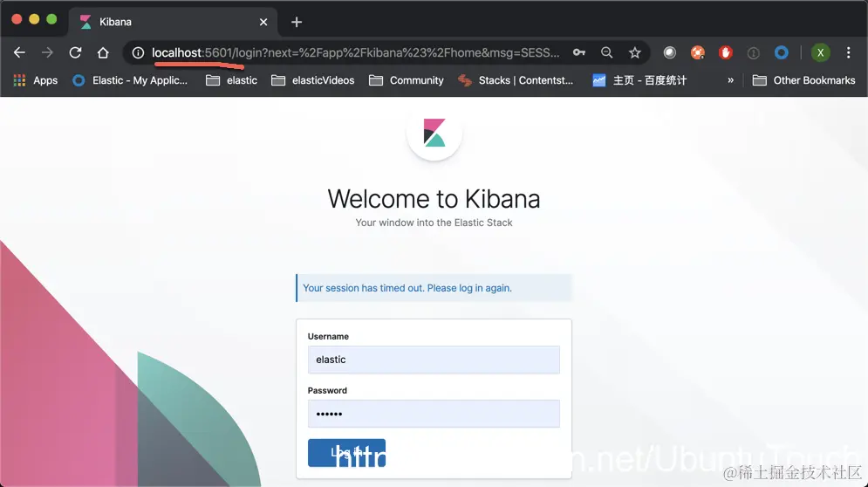Viewport: 868px width, 487px height.
Task: Open Stacks | Contentst... bookmark
Action: (516, 80)
